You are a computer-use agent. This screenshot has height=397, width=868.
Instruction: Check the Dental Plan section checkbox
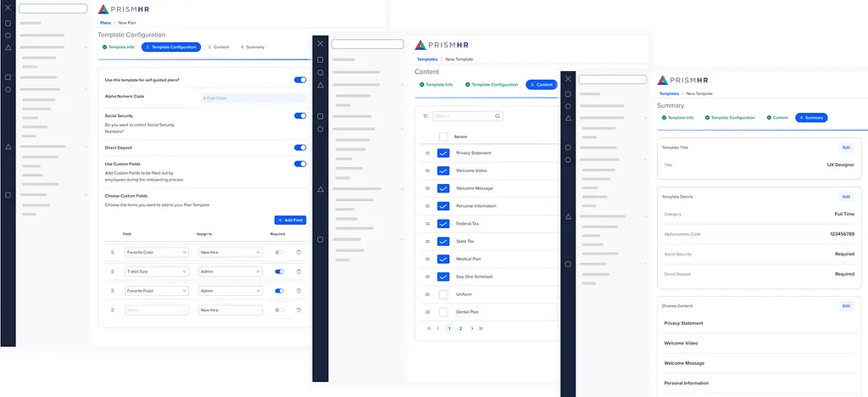click(443, 312)
